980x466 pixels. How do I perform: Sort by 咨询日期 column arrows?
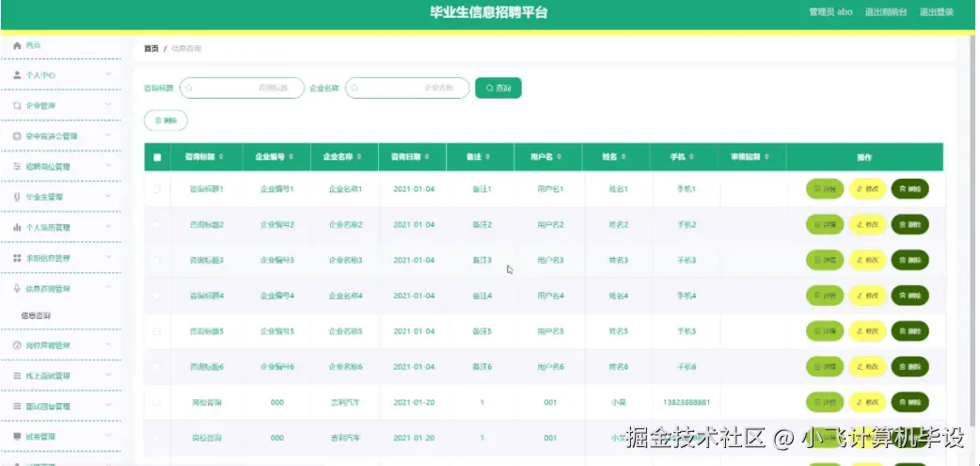click(x=427, y=157)
